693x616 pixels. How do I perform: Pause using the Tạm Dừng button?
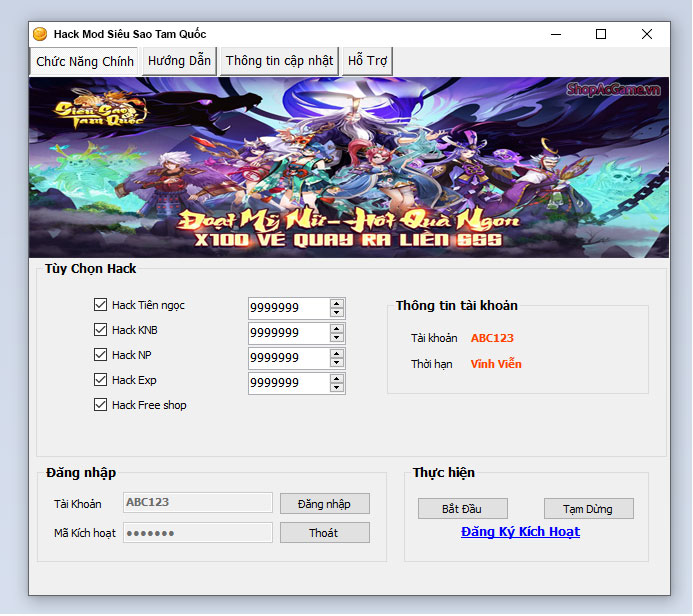[589, 509]
